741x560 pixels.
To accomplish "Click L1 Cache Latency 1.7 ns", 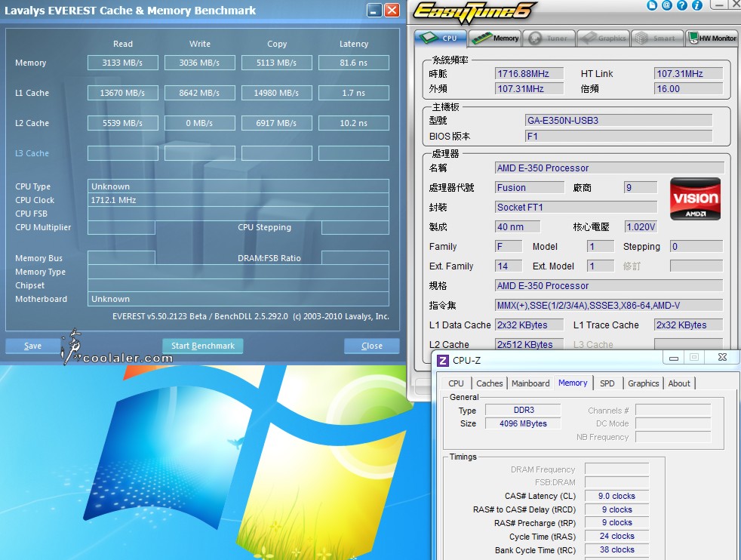I will pos(354,93).
